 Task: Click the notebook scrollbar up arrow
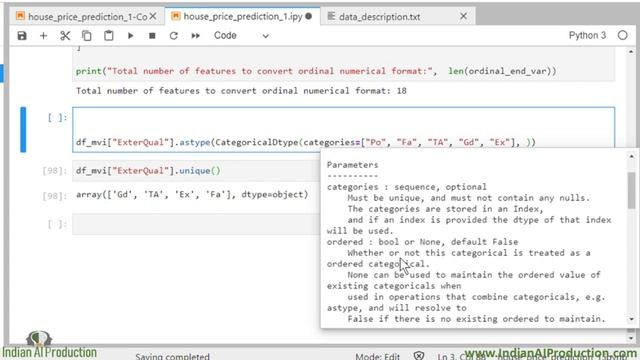(631, 52)
